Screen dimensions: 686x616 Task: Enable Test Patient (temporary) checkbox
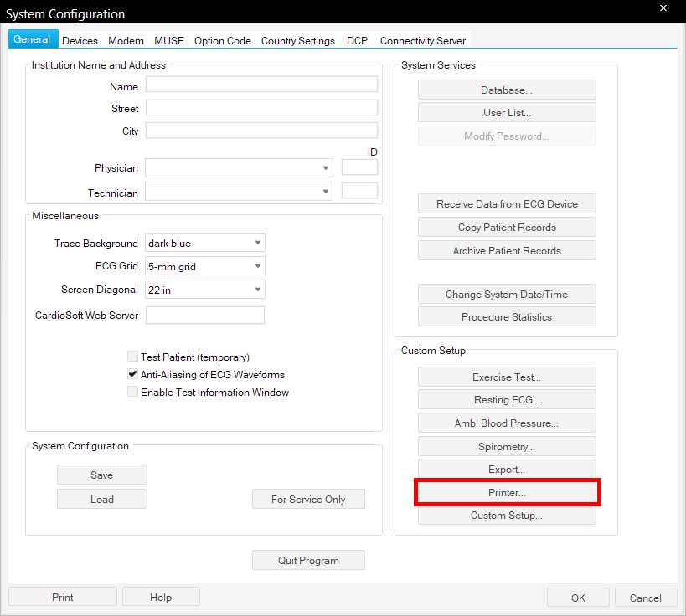(x=132, y=357)
